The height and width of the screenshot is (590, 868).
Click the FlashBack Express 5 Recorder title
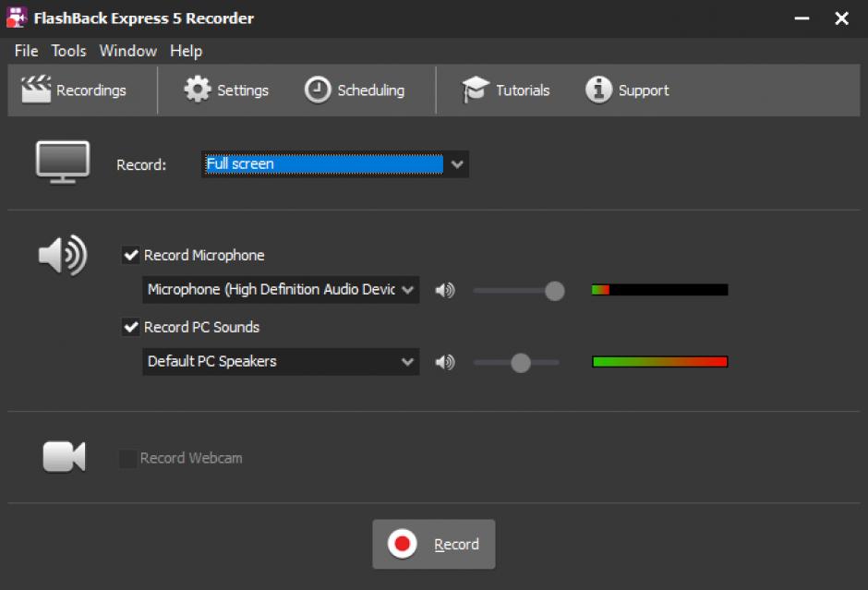144,18
